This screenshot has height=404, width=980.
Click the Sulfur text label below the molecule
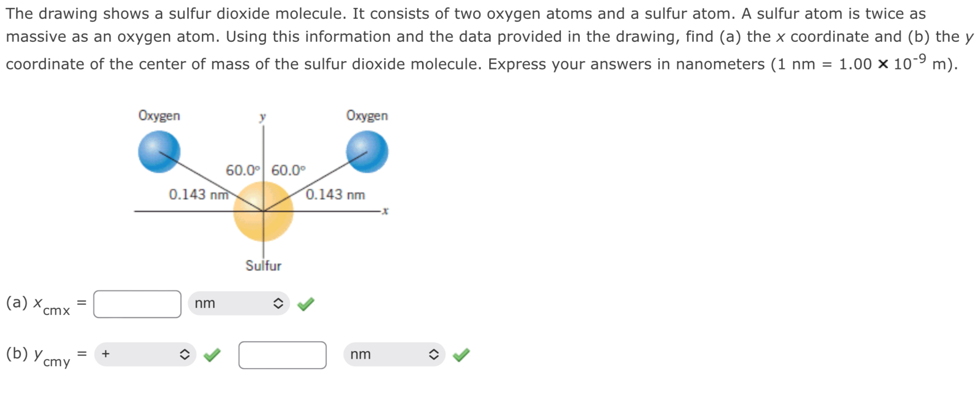pos(263,266)
